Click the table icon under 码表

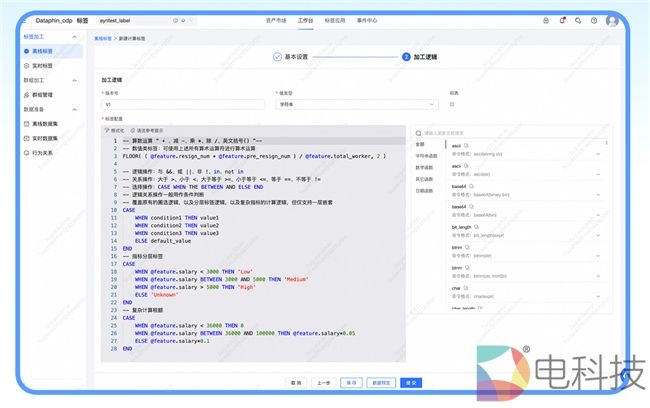point(453,104)
